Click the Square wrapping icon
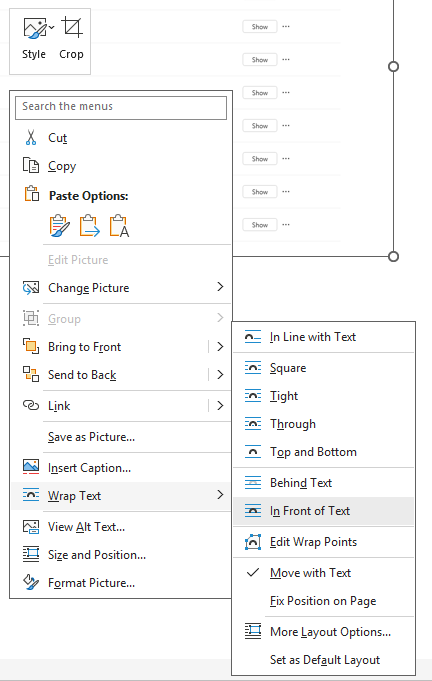 253,368
